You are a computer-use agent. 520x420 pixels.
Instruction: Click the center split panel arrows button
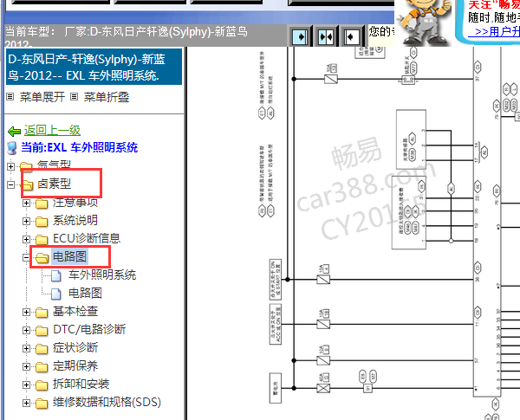pyautogui.click(x=326, y=36)
